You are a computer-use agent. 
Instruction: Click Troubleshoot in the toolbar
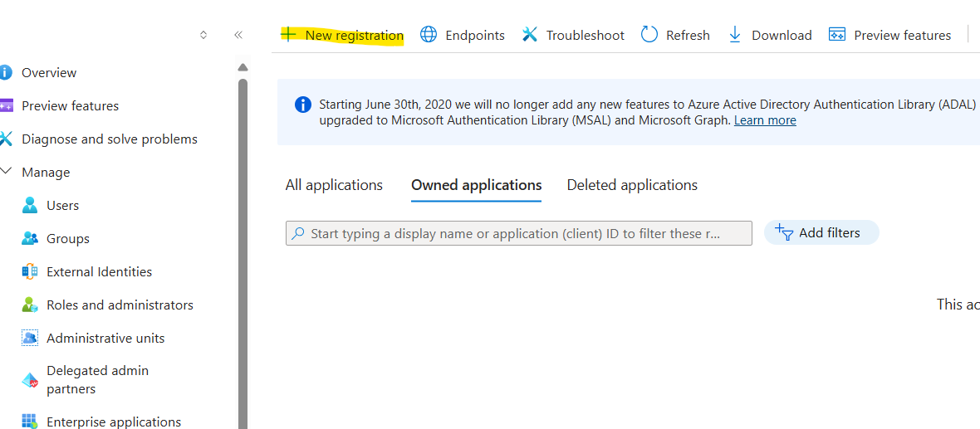tap(573, 35)
